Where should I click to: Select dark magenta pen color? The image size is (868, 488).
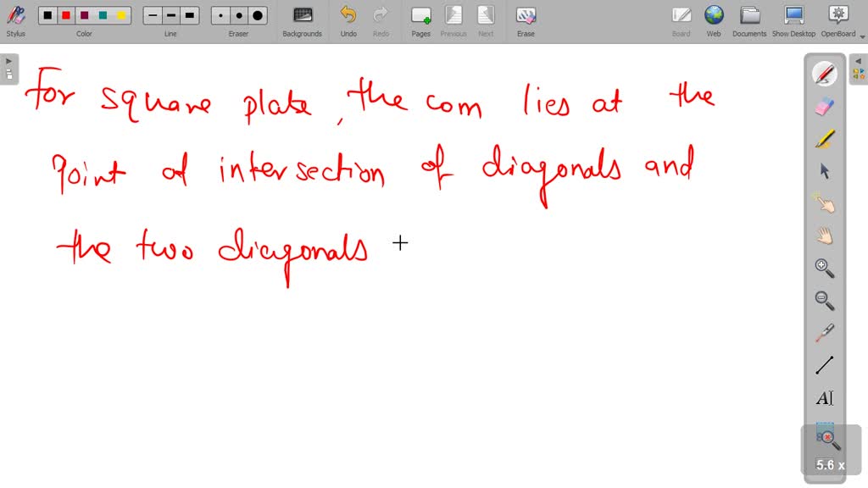point(84,15)
